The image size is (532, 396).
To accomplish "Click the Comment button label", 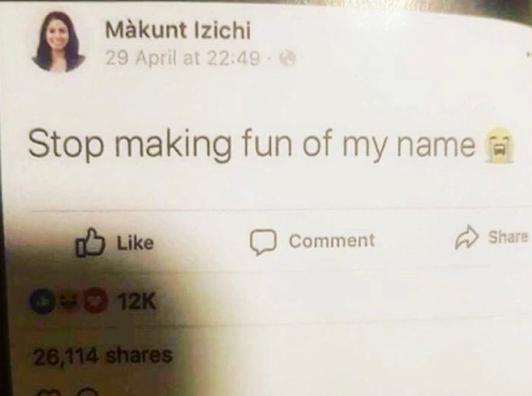I will (332, 240).
